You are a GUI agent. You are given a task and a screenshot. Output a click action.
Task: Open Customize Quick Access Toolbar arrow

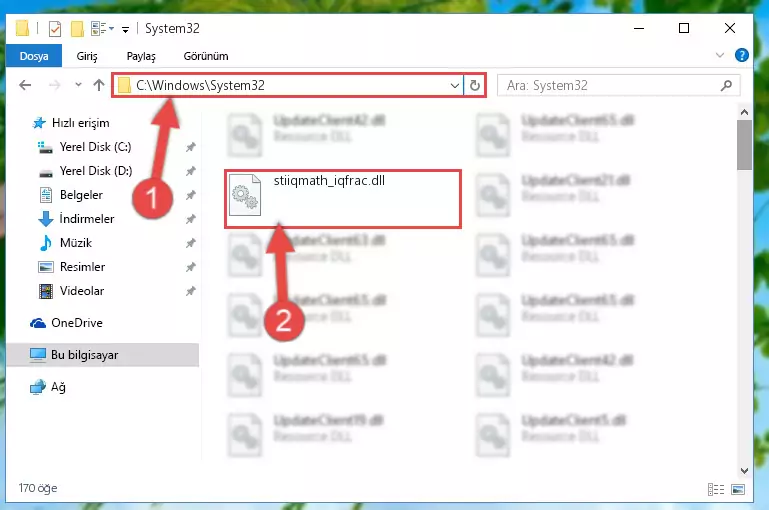126,30
